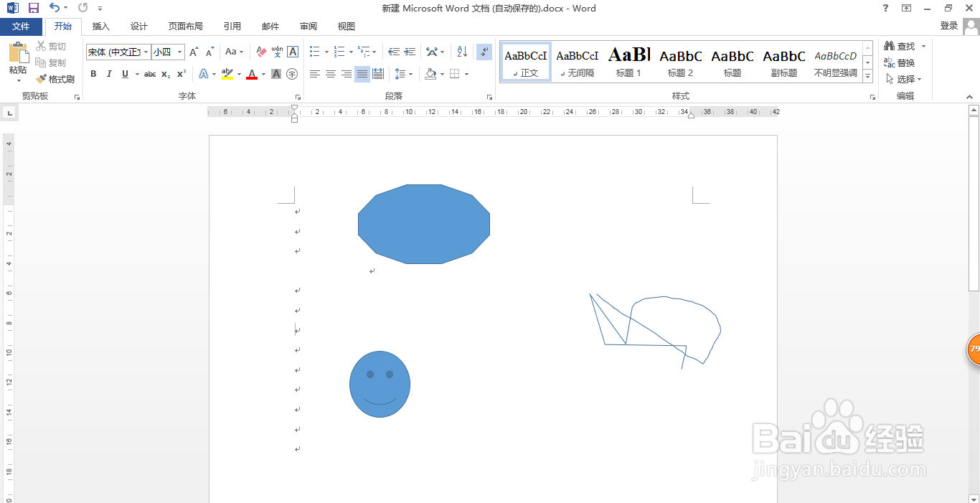Image resolution: width=980 pixels, height=503 pixels.
Task: Apply the 正文 Normal style
Action: [x=526, y=62]
